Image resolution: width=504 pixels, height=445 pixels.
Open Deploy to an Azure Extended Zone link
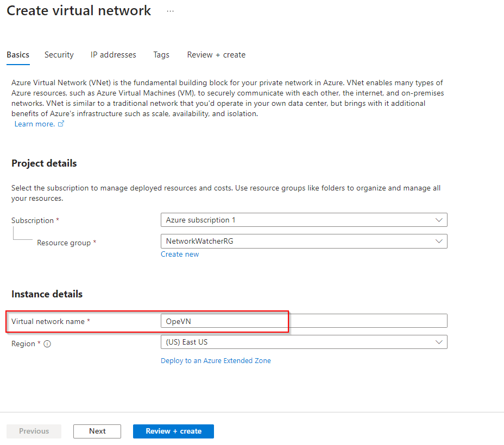tap(216, 360)
